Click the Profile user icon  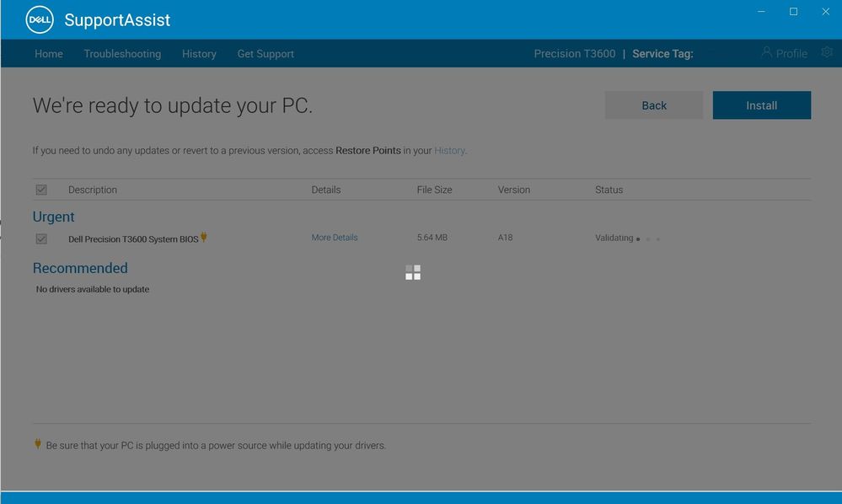pos(766,52)
